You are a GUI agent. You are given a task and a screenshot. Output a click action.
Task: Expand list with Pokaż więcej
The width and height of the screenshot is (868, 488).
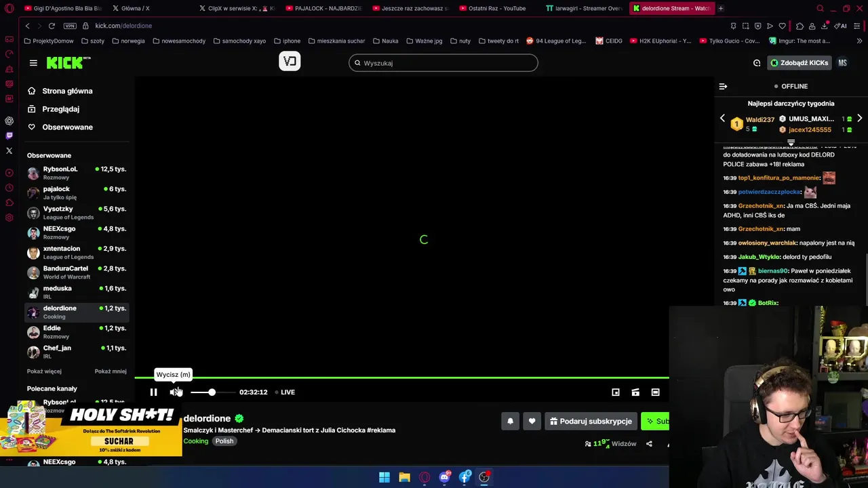coord(44,371)
